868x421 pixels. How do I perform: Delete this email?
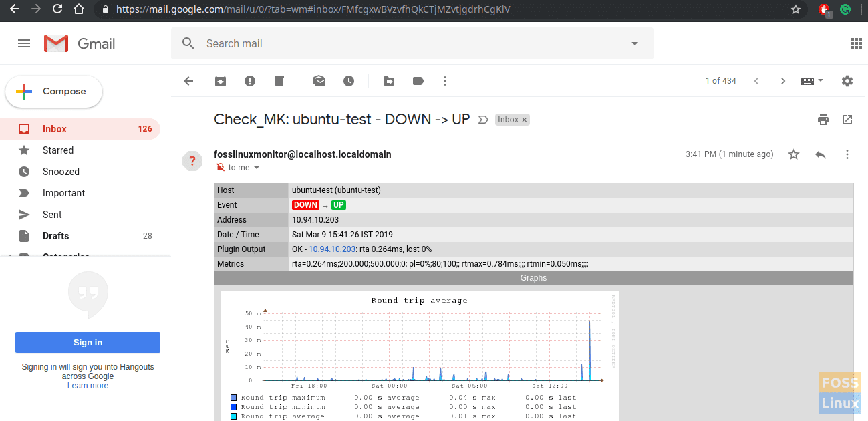pos(279,81)
